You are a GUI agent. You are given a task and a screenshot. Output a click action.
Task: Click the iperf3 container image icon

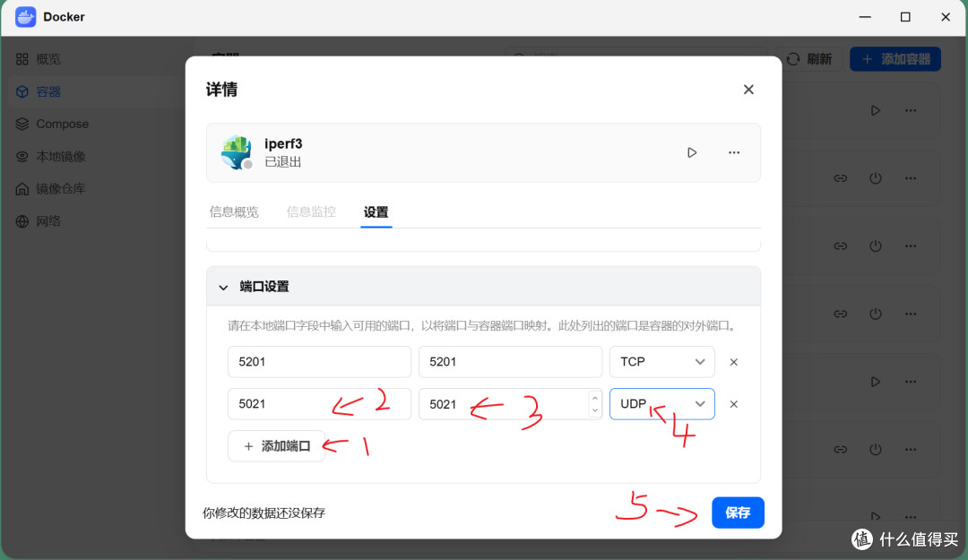pyautogui.click(x=237, y=152)
